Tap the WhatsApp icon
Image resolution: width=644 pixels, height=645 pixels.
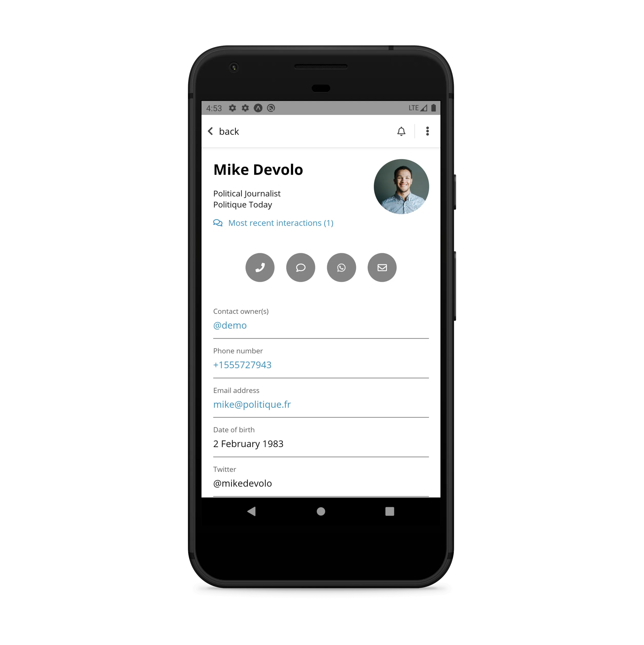[x=341, y=267]
